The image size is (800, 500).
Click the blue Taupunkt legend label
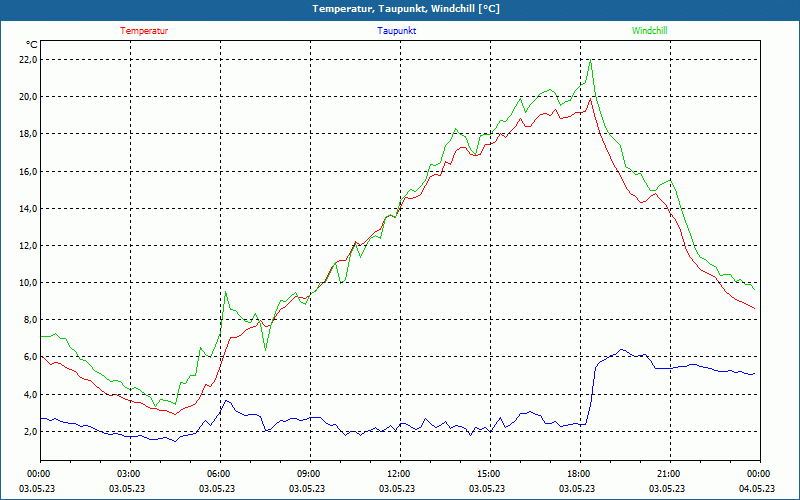(396, 31)
